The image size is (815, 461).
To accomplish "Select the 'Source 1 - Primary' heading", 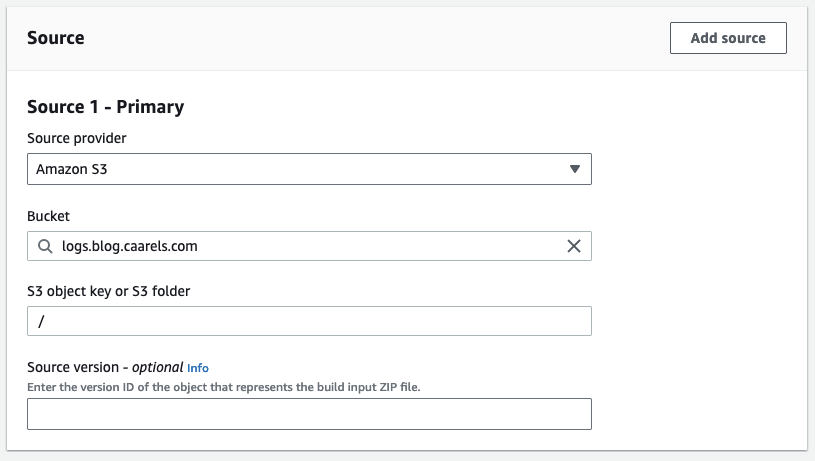I will pos(105,107).
